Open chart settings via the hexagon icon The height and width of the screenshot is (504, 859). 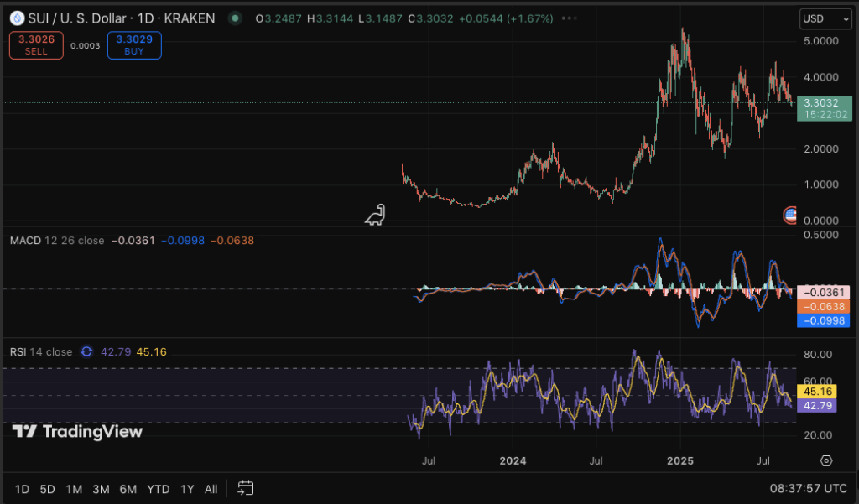pyautogui.click(x=825, y=460)
